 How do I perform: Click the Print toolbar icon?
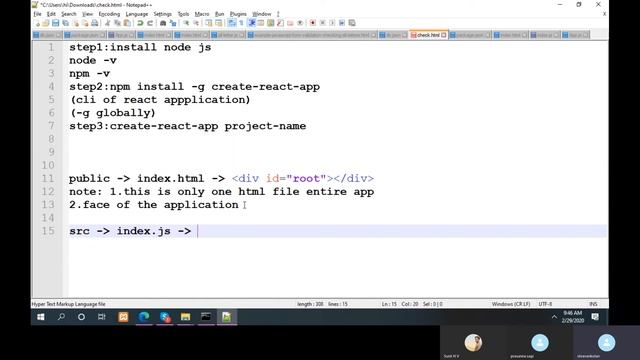95,23
